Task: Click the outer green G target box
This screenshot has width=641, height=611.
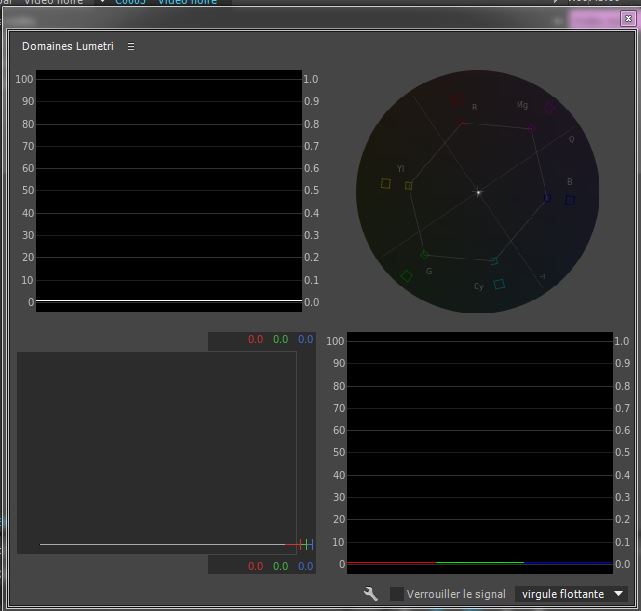Action: 406,276
